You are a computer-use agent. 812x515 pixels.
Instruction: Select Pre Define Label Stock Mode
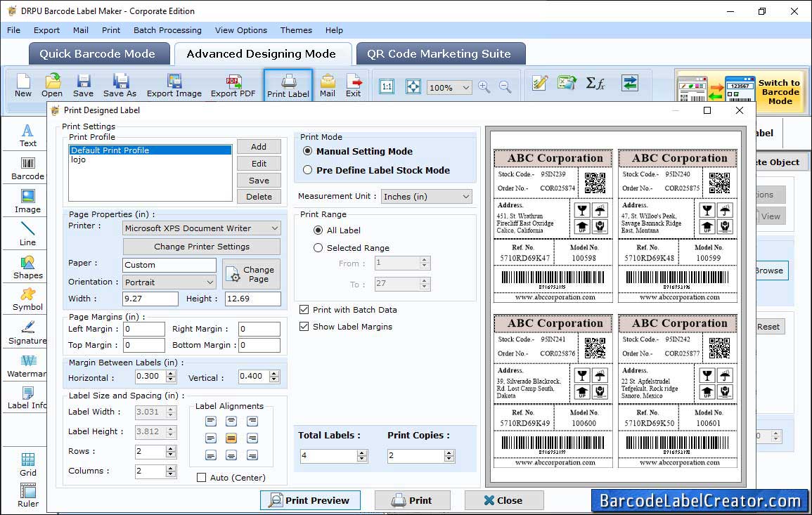tap(308, 170)
